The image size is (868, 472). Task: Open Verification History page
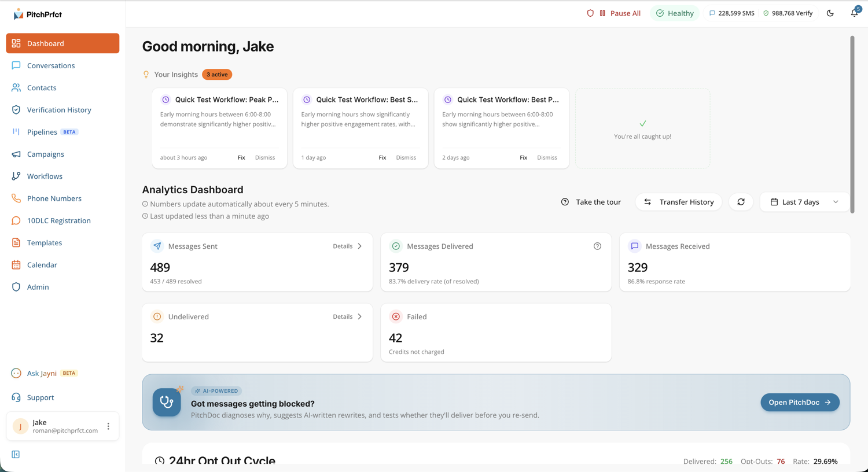(62, 110)
